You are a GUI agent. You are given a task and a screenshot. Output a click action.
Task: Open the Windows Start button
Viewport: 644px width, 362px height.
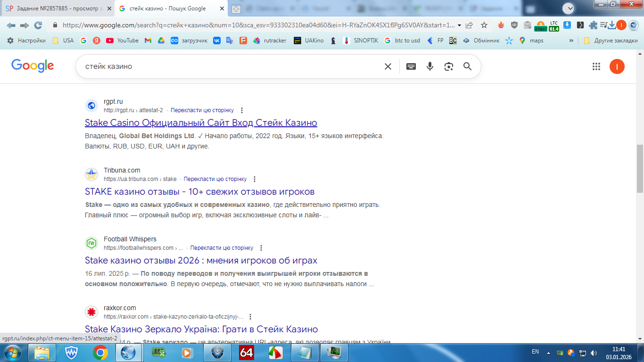(11, 352)
